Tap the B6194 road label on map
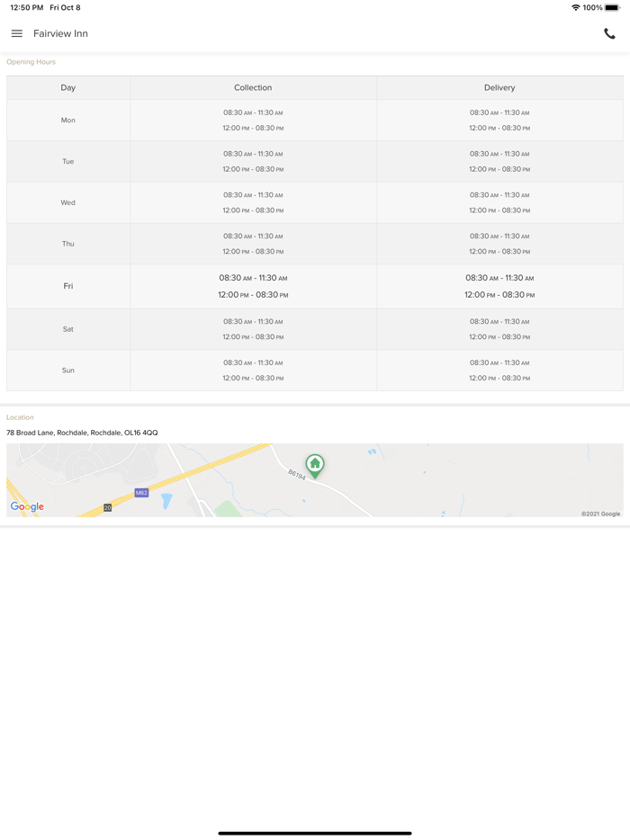This screenshot has width=630, height=840. tap(297, 474)
